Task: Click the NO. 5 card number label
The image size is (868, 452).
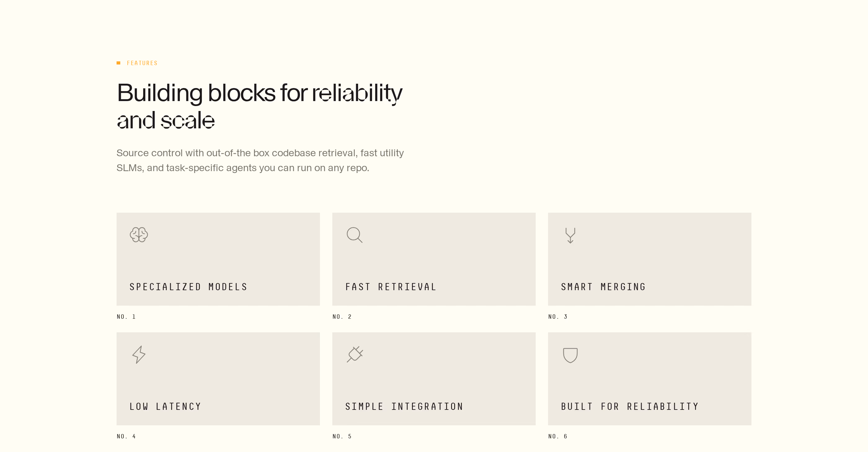Action: click(342, 436)
